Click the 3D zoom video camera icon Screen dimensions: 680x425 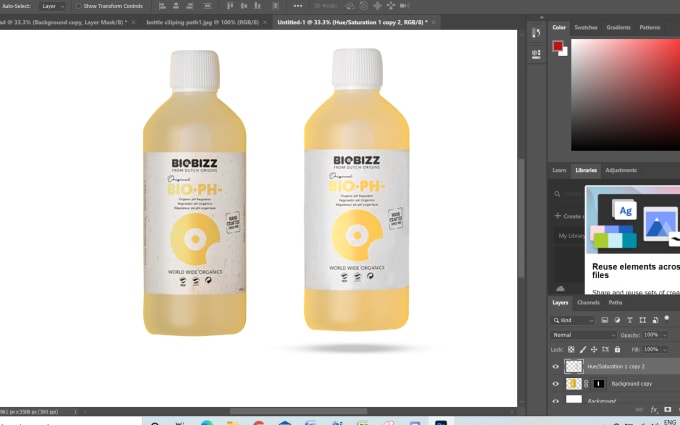pyautogui.click(x=405, y=6)
